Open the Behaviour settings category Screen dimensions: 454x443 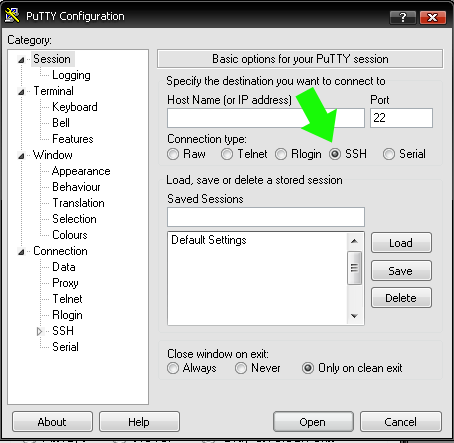[76, 187]
